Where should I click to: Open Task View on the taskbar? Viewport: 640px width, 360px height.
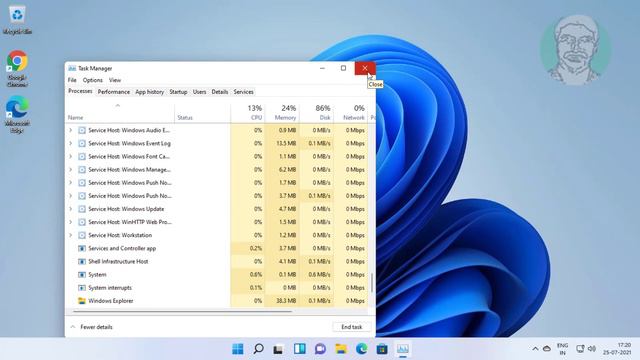[x=279, y=349]
